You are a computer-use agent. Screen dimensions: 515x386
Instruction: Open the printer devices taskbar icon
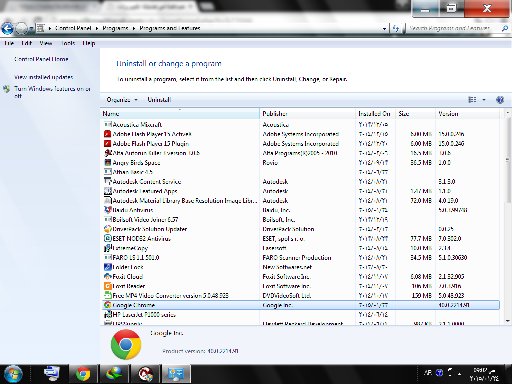pyautogui.click(x=52, y=374)
